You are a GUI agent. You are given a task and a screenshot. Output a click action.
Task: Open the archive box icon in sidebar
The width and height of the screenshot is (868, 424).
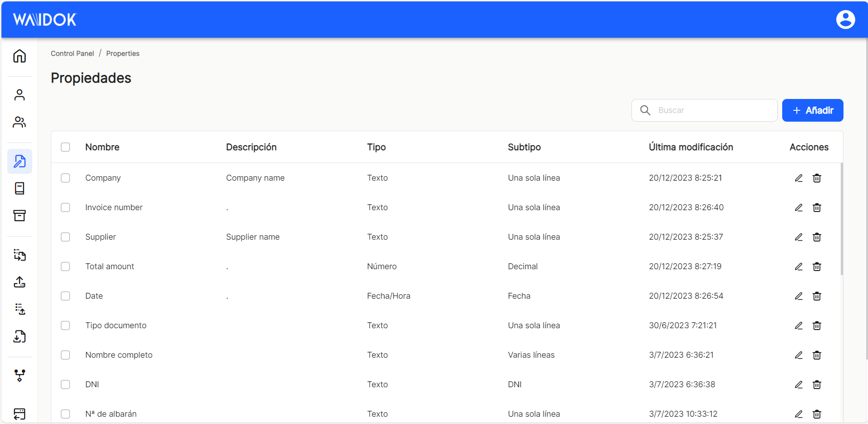point(20,216)
